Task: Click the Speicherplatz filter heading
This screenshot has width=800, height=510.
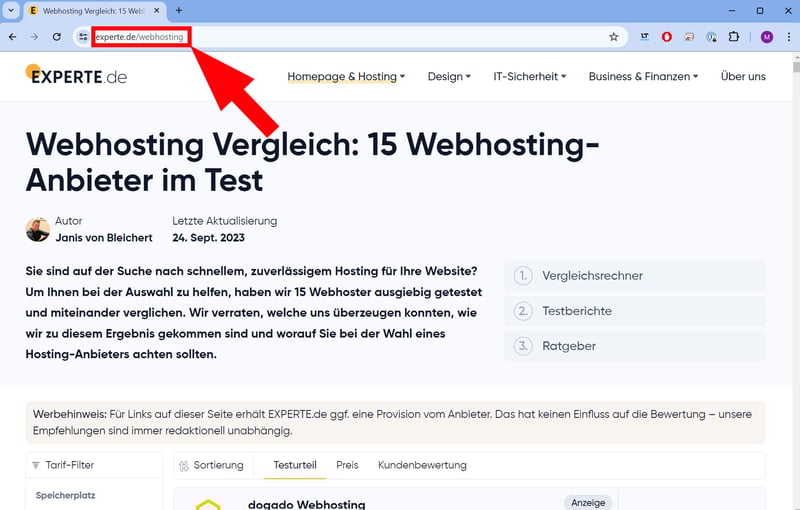Action: [65, 495]
